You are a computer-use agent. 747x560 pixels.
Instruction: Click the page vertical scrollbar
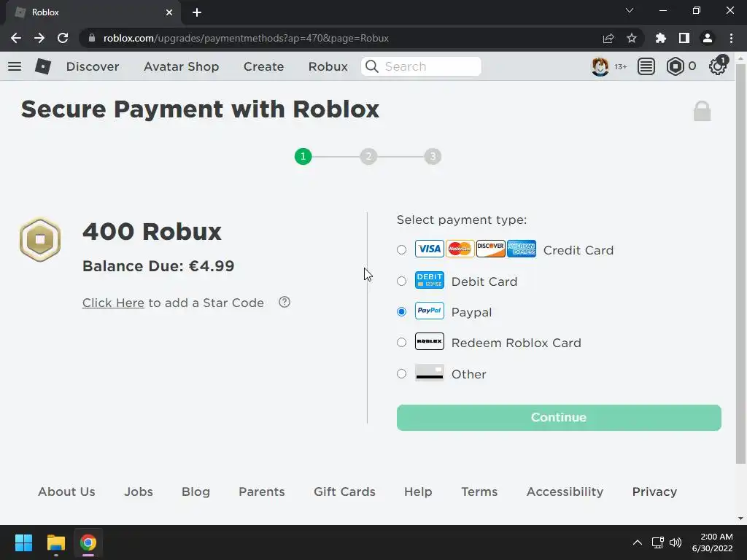[740, 264]
